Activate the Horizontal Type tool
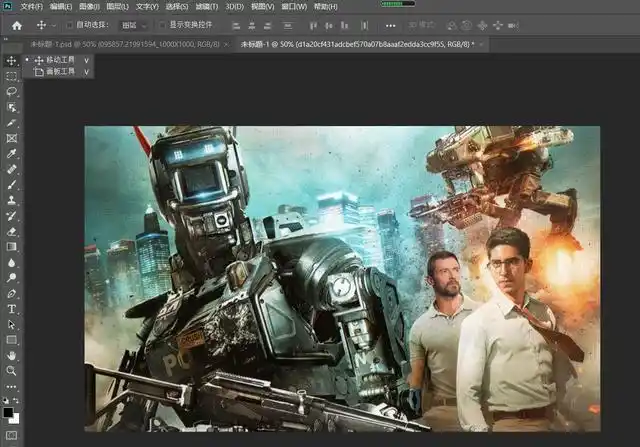The image size is (640, 447). click(12, 309)
